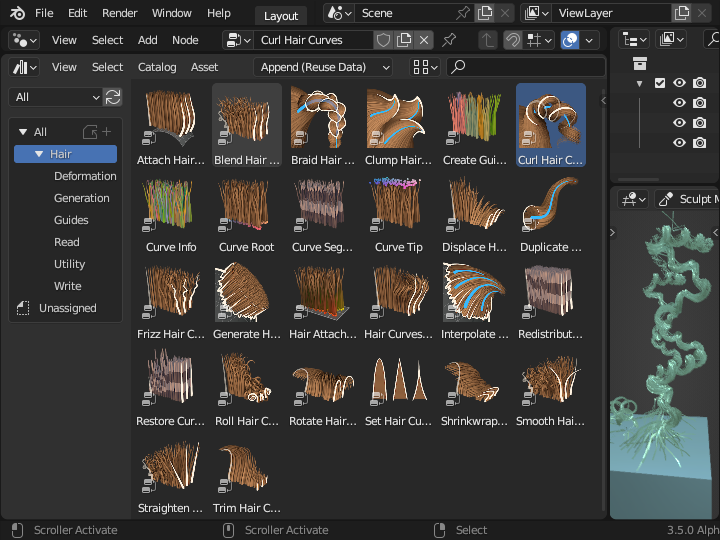The image size is (720, 540).
Task: Select the Hair catalog
Action: (x=66, y=154)
